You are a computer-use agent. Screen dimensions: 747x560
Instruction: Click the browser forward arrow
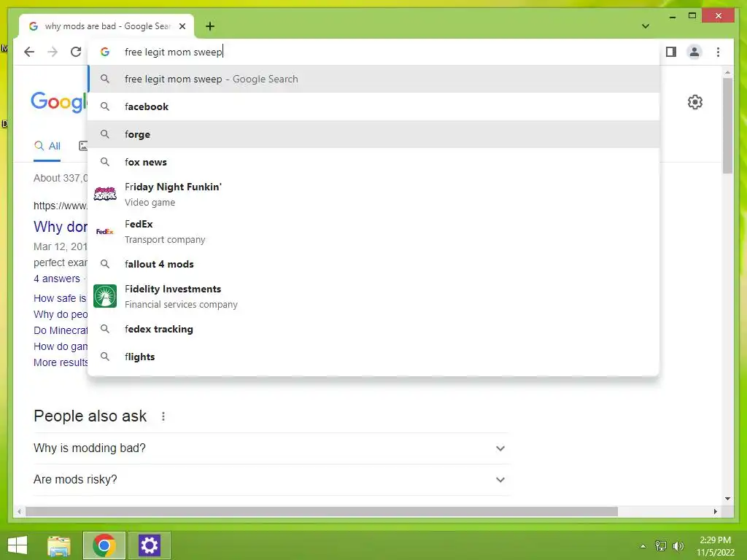(x=53, y=52)
